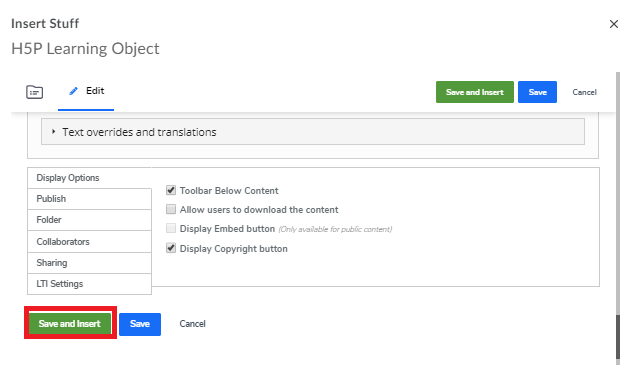Click the dialog vertical scrollbar thumb
This screenshot has height=365, width=623.
(617, 337)
